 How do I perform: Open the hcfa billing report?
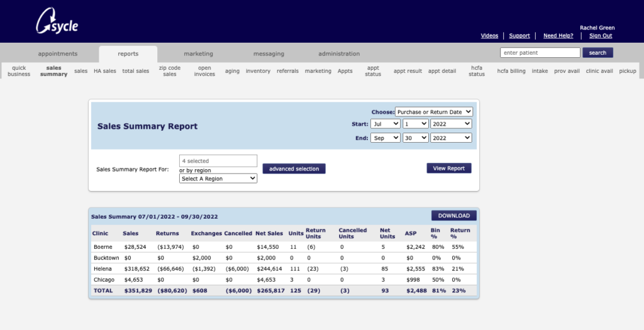[x=511, y=71]
